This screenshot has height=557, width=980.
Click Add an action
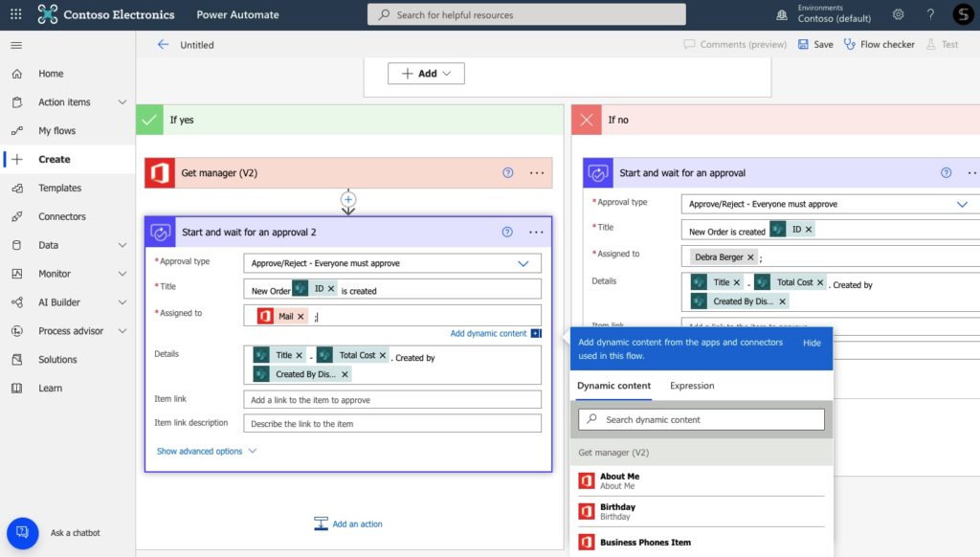(x=348, y=524)
